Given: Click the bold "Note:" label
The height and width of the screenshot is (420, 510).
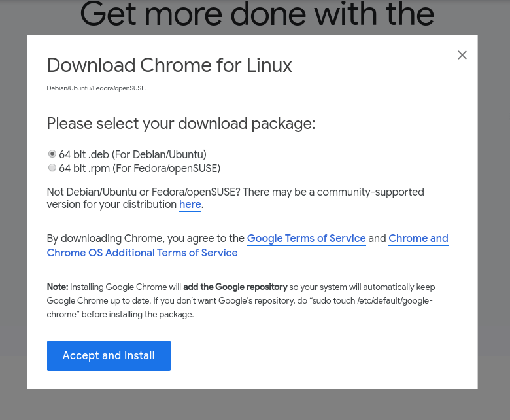Looking at the screenshot, I should pyautogui.click(x=58, y=287).
